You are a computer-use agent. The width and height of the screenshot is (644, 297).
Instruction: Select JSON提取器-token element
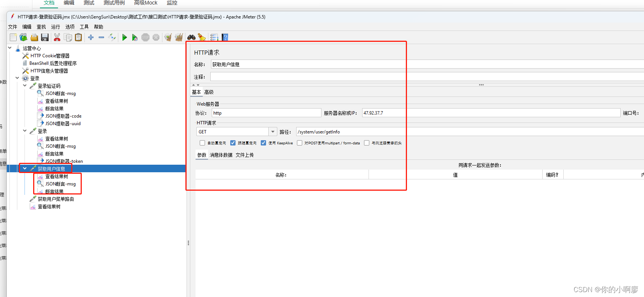click(64, 161)
